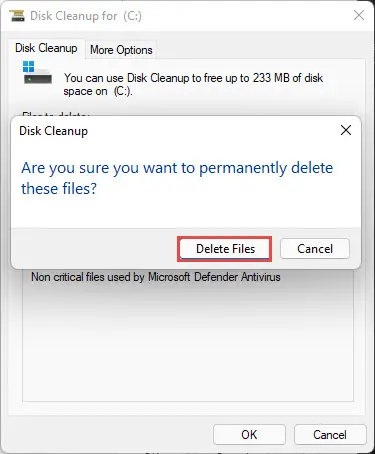The image size is (375, 454).
Task: Click the confirmation dialog's "Disk Cleanup" title
Action: click(54, 131)
